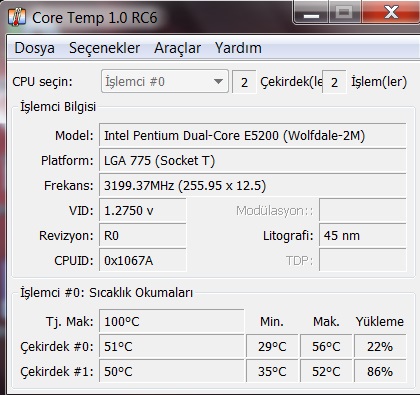Click Çekirdek #1 minimum temperature 35°C

272,371
